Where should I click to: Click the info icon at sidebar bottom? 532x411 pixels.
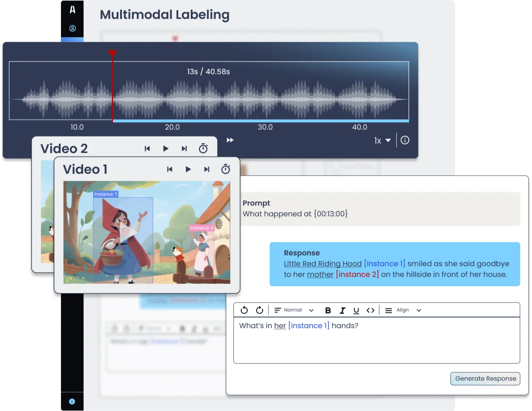(72, 401)
